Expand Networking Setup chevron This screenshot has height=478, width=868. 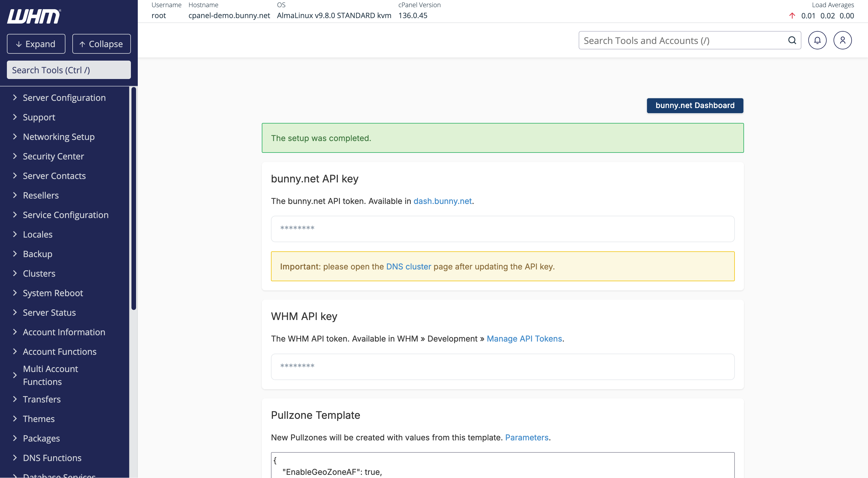[x=15, y=137]
